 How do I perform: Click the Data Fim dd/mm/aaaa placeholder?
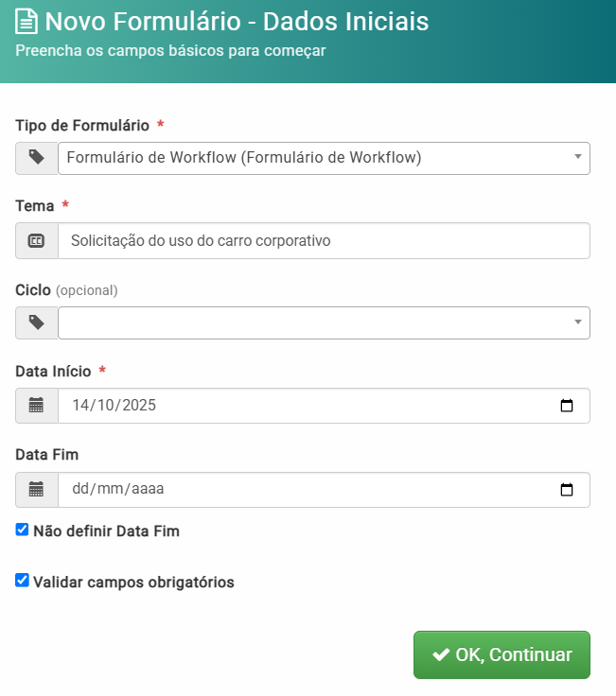click(x=118, y=490)
